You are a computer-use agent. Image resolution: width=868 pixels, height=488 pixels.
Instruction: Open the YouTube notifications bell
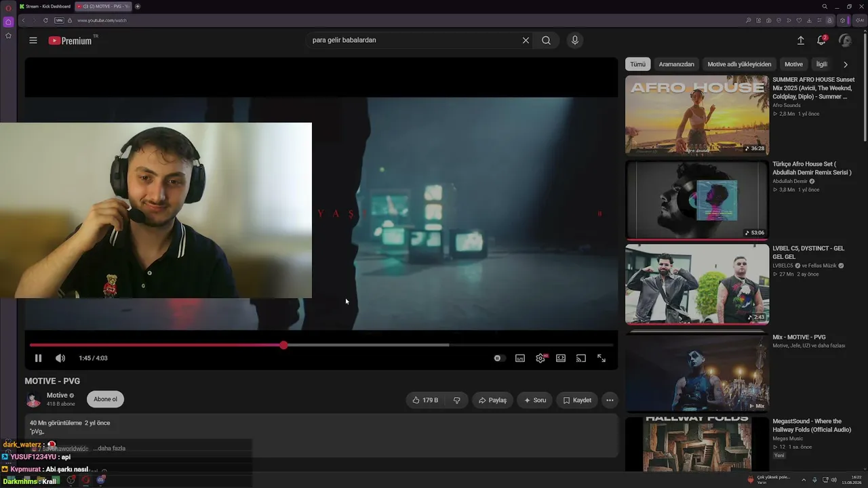pos(821,41)
